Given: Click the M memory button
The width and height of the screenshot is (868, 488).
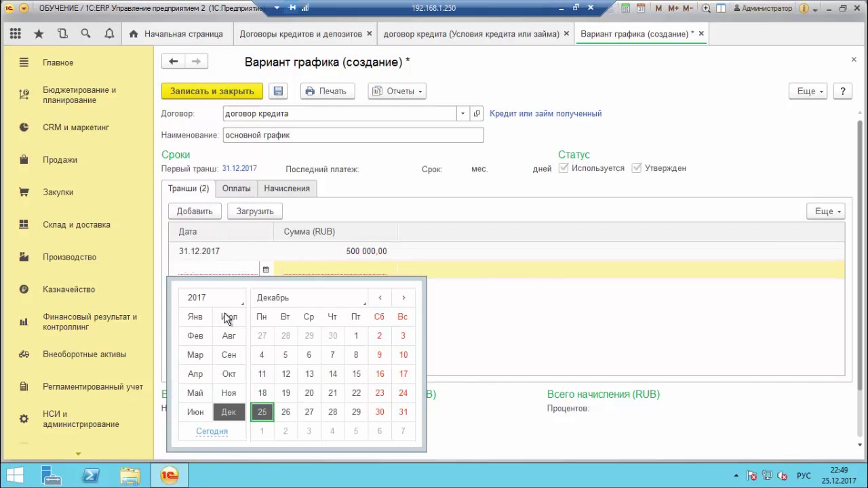Looking at the screenshot, I should coord(658,9).
